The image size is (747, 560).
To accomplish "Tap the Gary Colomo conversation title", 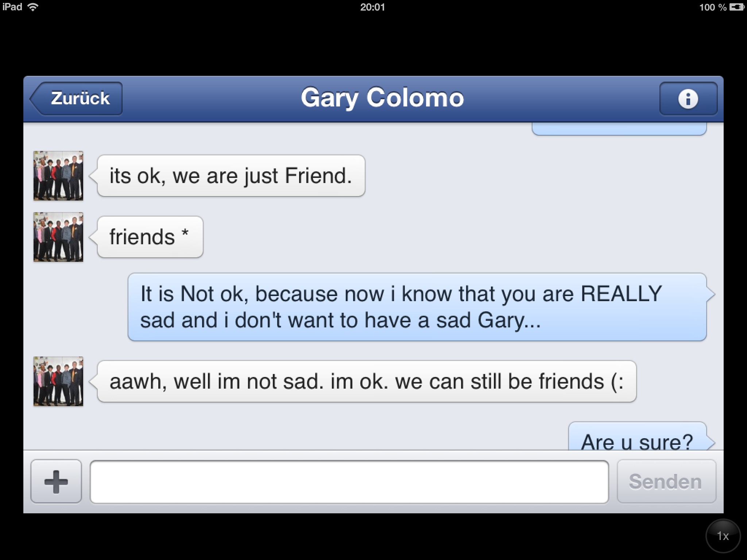I will pyautogui.click(x=382, y=98).
